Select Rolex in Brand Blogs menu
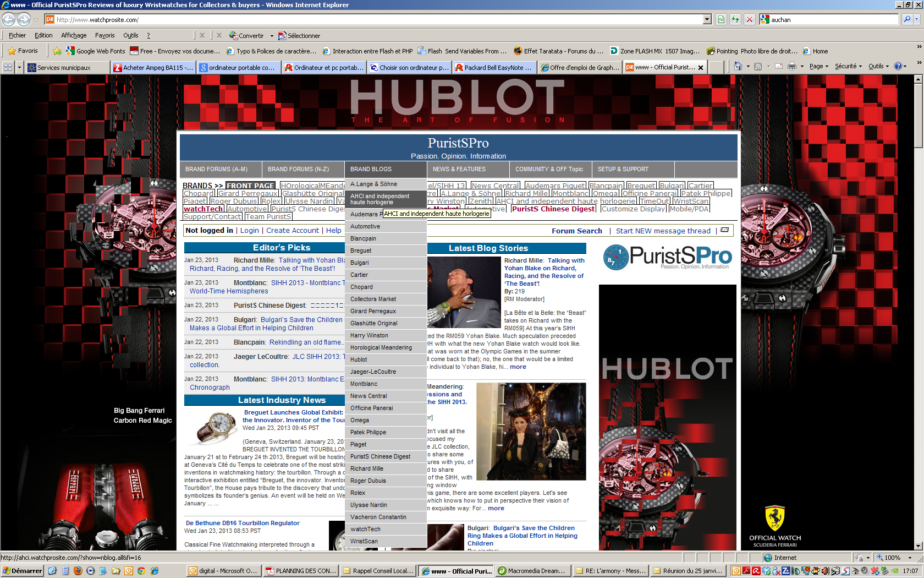Screen dimensions: 924x578 [x=386, y=493]
